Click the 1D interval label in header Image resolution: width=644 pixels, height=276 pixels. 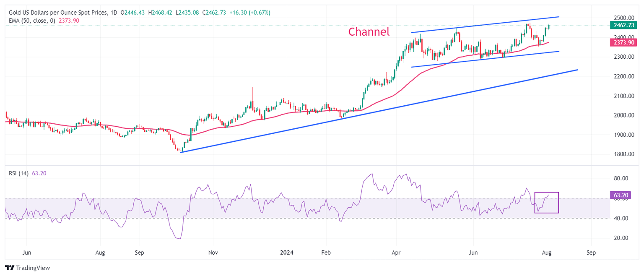tap(114, 13)
